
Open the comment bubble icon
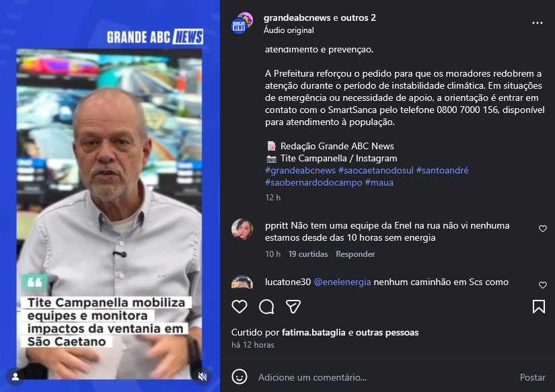pyautogui.click(x=266, y=307)
